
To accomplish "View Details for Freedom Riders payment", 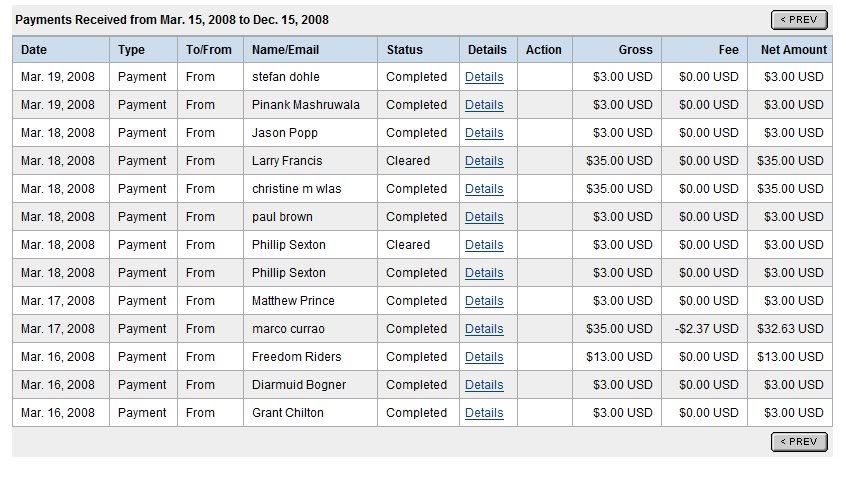I will tap(484, 357).
